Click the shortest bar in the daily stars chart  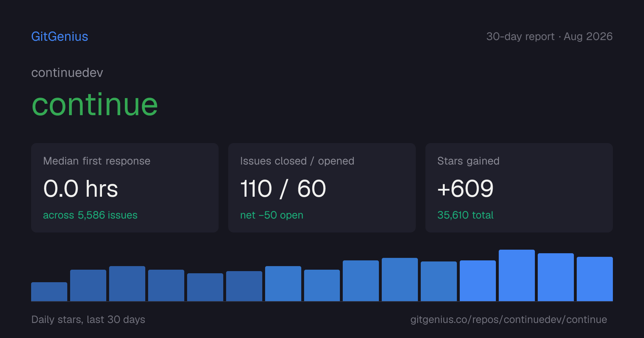(x=49, y=292)
